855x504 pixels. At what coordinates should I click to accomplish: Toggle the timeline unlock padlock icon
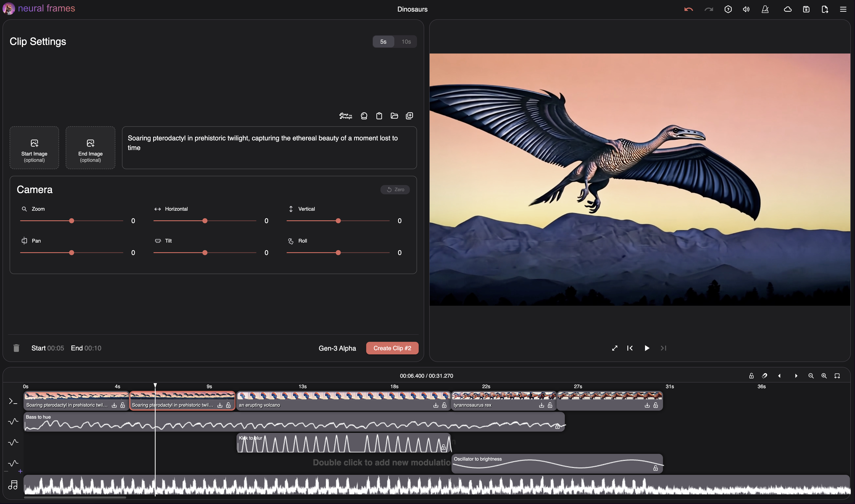pyautogui.click(x=751, y=376)
